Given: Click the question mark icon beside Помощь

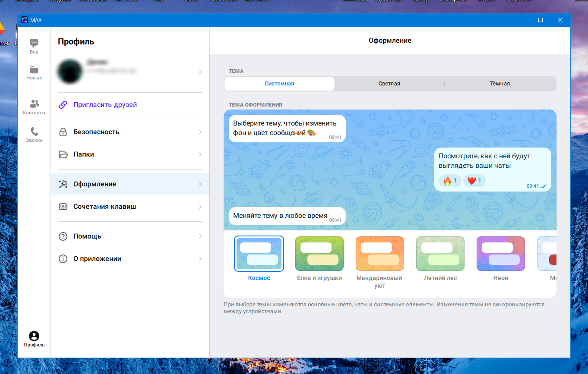Looking at the screenshot, I should 63,236.
